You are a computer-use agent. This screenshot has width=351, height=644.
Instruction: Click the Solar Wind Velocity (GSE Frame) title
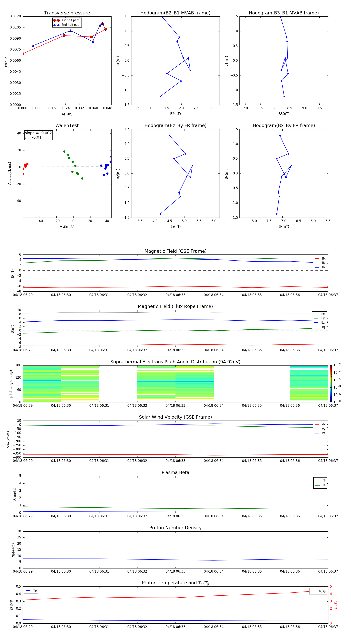tap(175, 417)
